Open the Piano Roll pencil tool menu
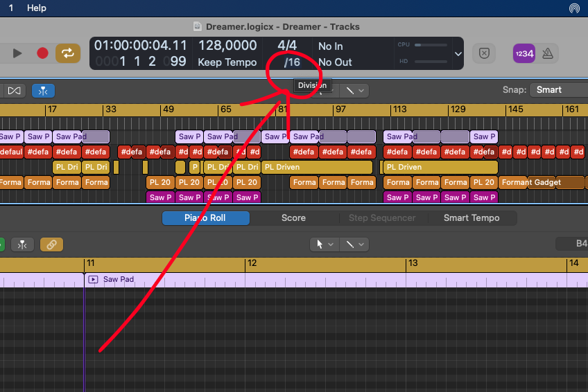This screenshot has width=588, height=392. click(354, 244)
